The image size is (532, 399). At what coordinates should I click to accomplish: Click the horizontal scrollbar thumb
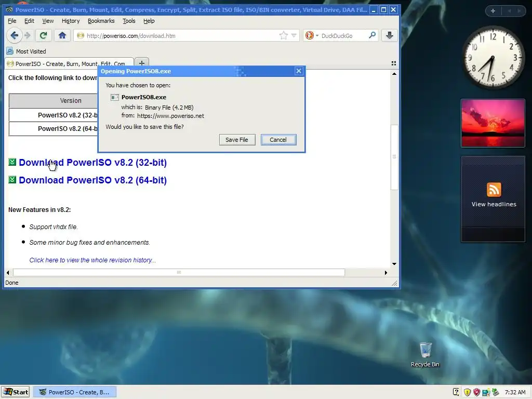point(179,272)
